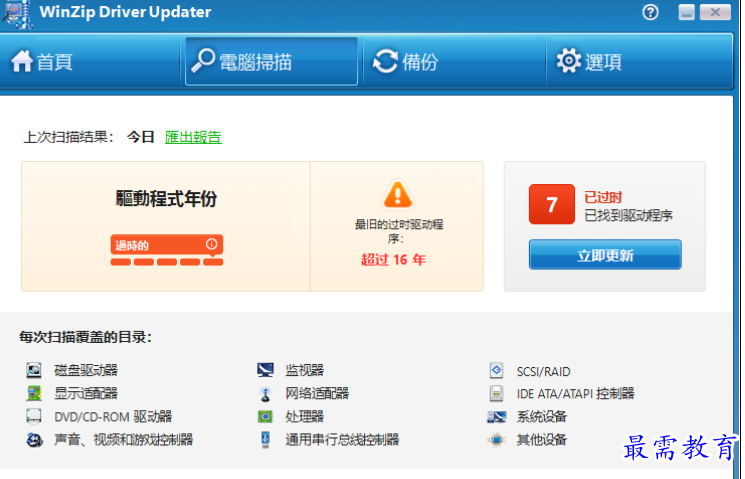The height and width of the screenshot is (479, 745).
Task: Click the 系统设备 label
Action: click(x=542, y=417)
